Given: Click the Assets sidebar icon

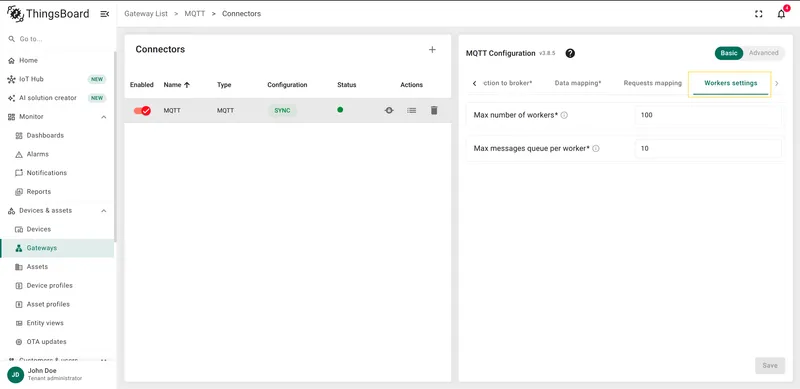Looking at the screenshot, I should click(x=19, y=266).
